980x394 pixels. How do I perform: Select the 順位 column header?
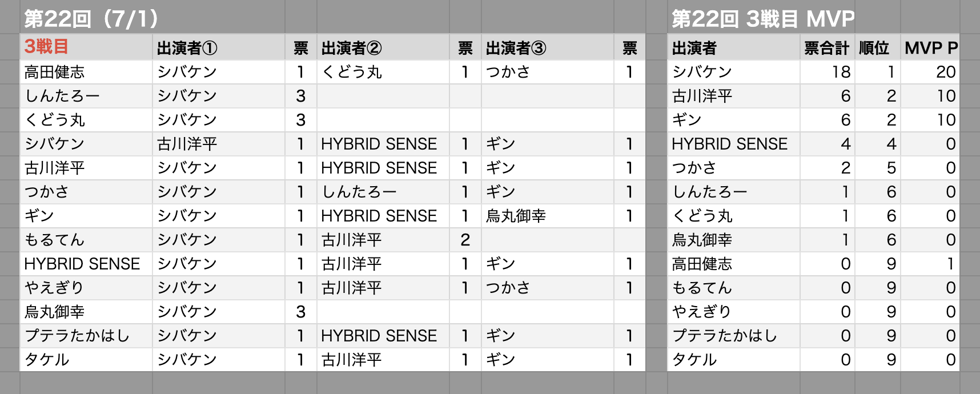(x=878, y=47)
